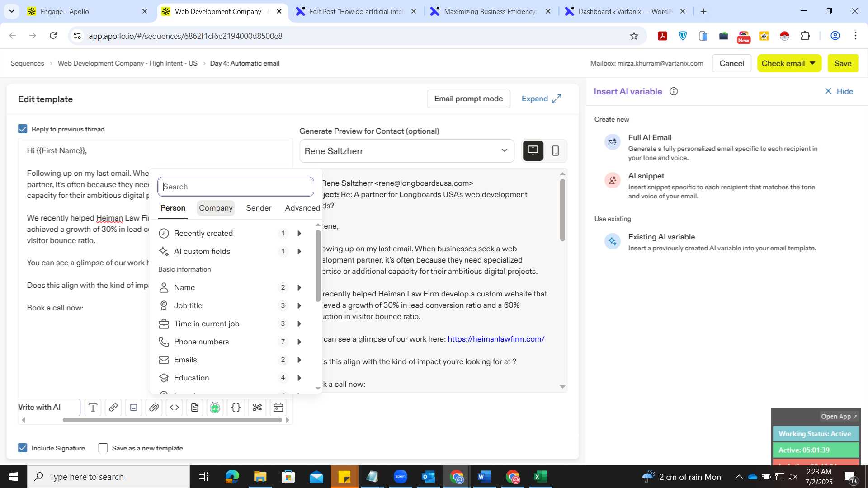This screenshot has width=868, height=488.
Task: Switch preview to desktop view
Action: [533, 150]
